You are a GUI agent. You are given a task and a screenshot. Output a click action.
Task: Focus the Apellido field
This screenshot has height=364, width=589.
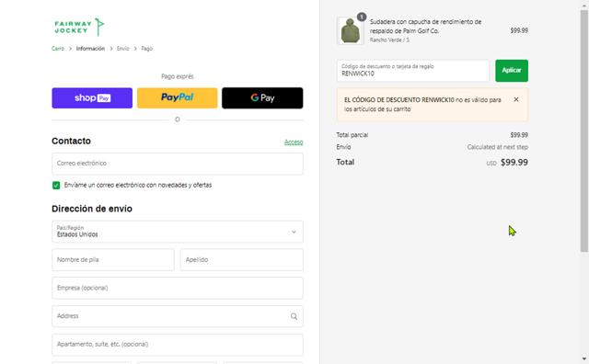coord(241,260)
